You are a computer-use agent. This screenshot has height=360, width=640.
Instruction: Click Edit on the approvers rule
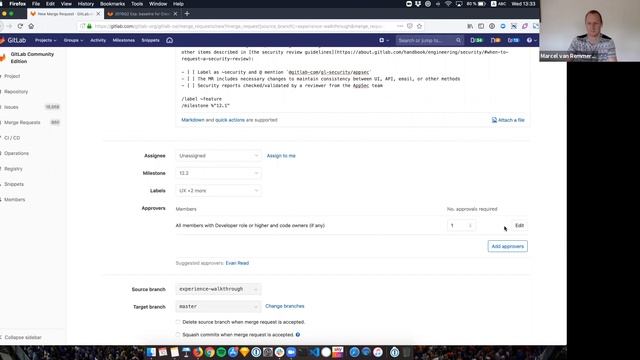[x=519, y=225]
